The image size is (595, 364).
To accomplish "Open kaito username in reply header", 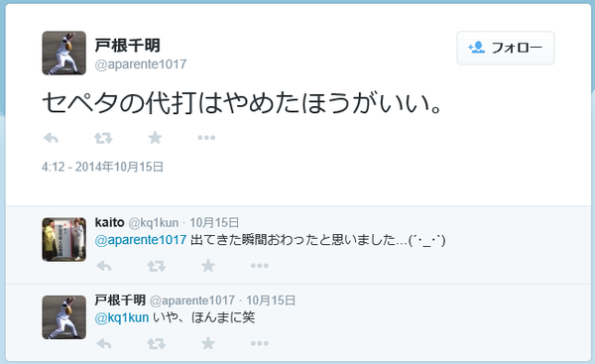I will (x=110, y=222).
